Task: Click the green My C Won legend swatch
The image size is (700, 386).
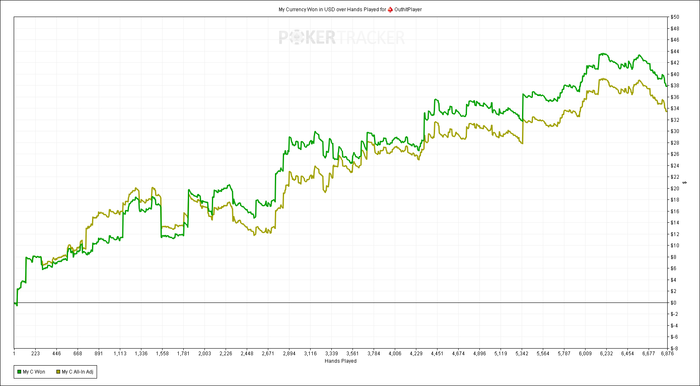Action: pos(19,372)
